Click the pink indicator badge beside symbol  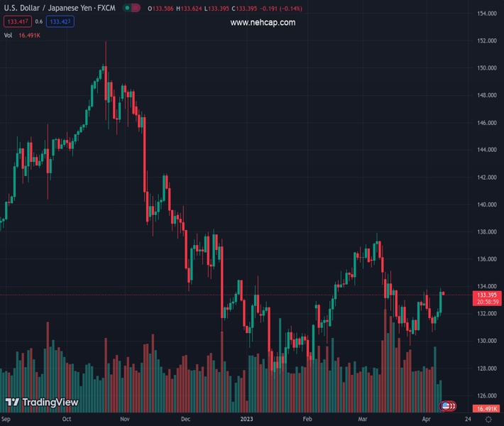pos(136,8)
